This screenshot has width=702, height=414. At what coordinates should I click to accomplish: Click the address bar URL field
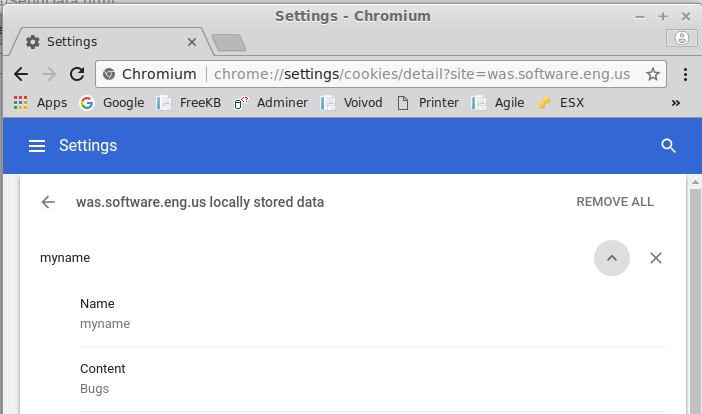421,74
